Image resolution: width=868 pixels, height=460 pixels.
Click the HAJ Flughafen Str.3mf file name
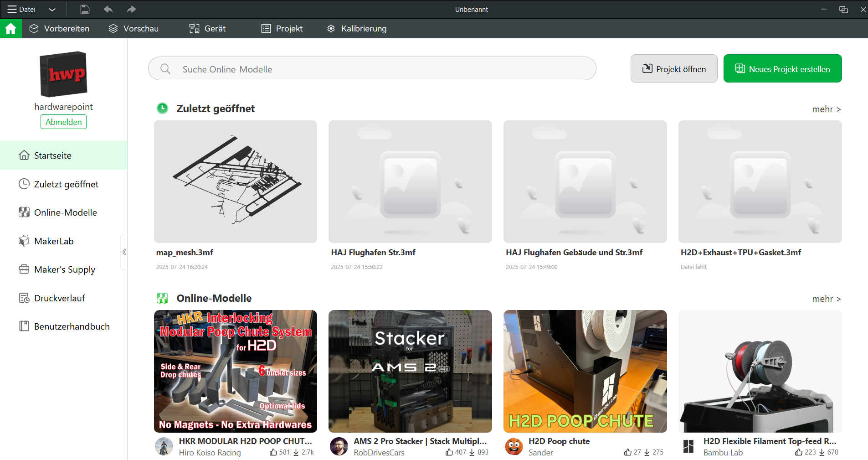click(x=373, y=253)
